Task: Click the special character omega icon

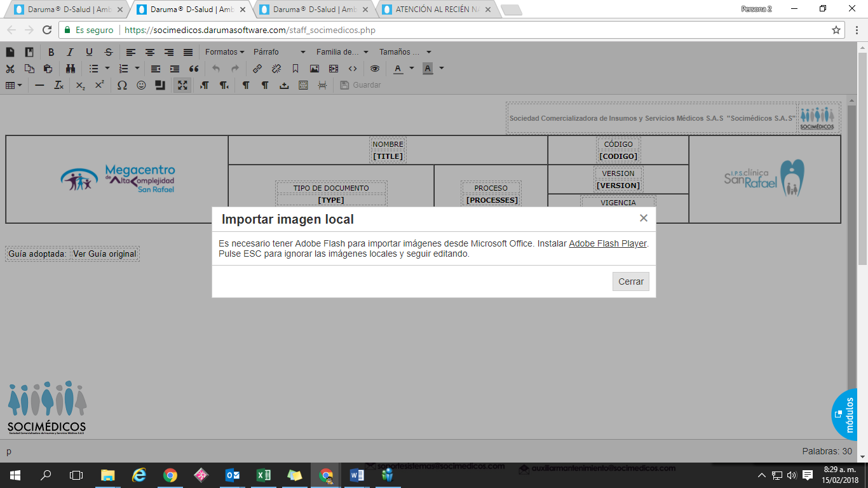Action: (x=122, y=85)
